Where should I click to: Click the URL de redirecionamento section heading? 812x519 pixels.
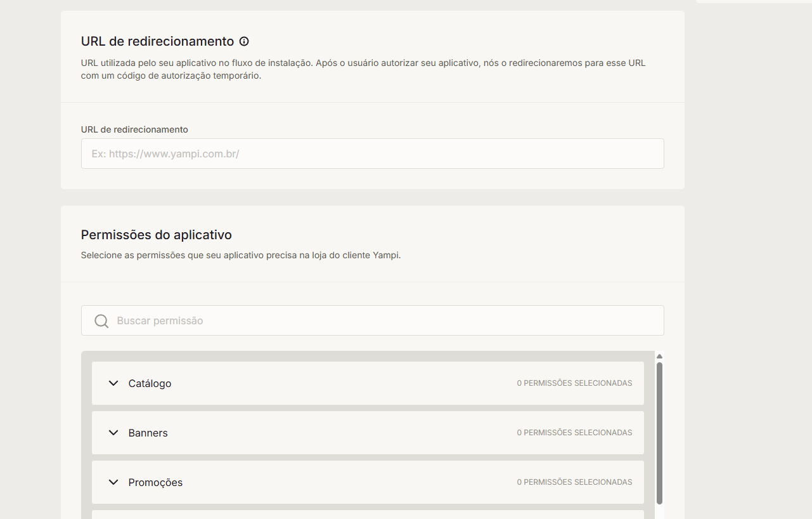pos(158,41)
